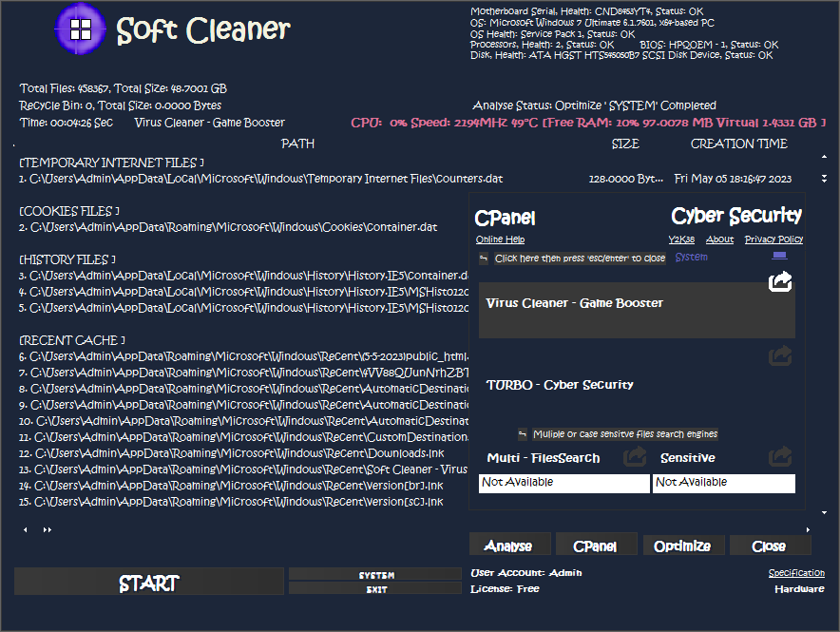Click the 'Multiple or case sensitive files search engines' hint
This screenshot has width=840, height=632.
point(624,433)
